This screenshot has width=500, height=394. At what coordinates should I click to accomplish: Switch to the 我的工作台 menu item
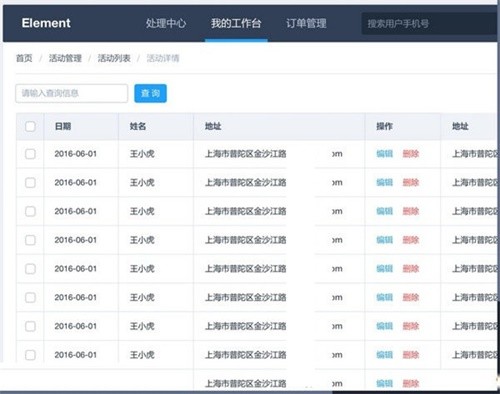coord(236,23)
